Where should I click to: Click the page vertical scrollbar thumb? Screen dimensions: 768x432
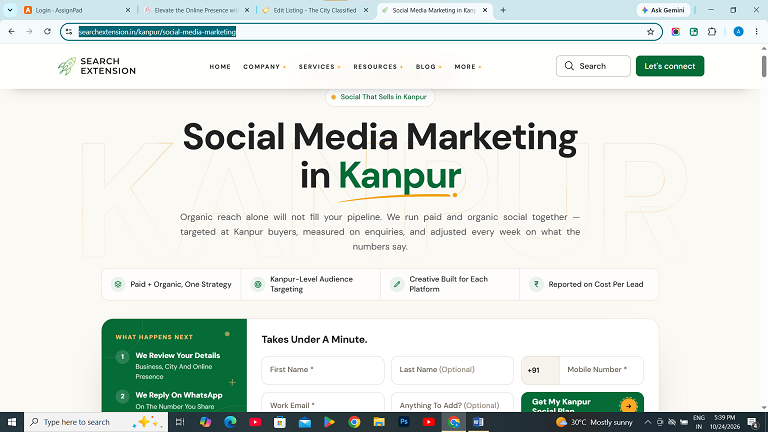(x=764, y=66)
